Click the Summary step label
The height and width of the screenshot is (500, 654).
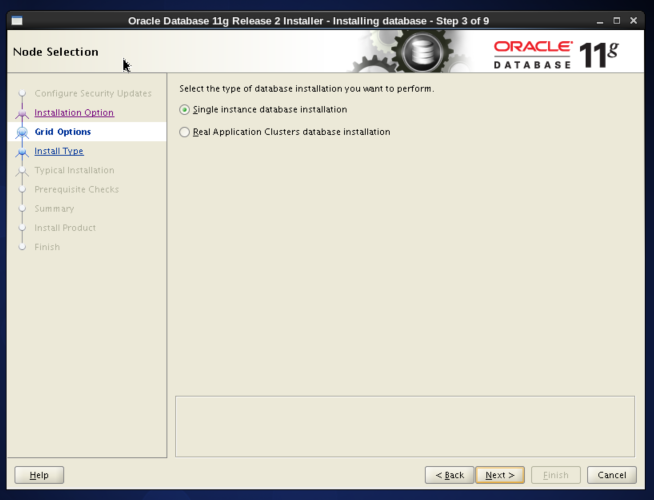click(x=54, y=209)
